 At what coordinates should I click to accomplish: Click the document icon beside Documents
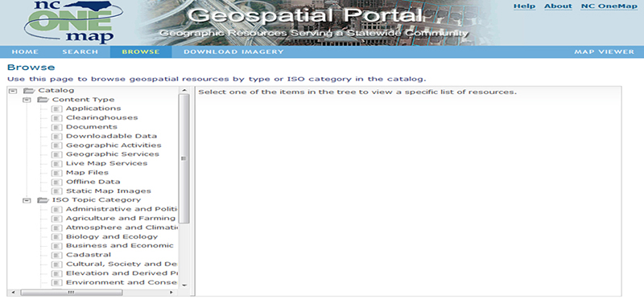[x=57, y=127]
